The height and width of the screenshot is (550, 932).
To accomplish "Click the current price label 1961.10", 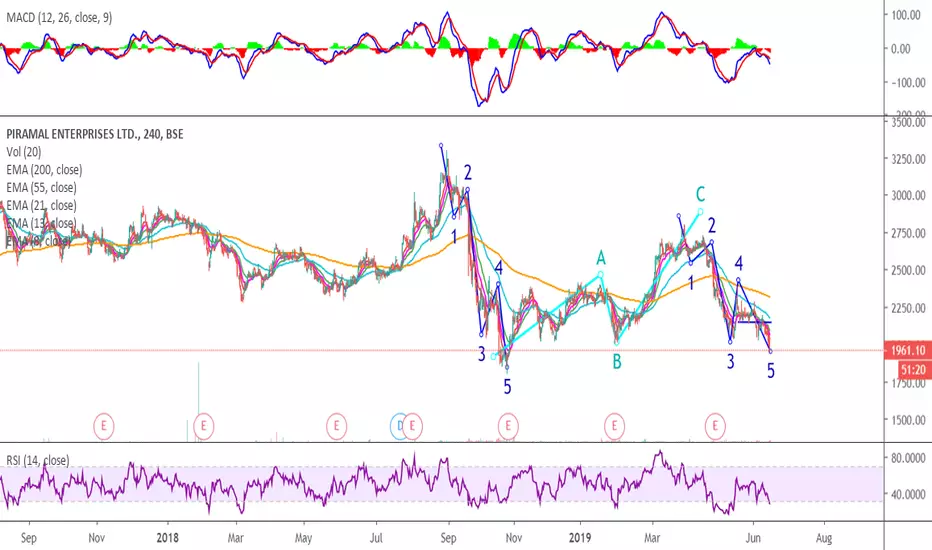I will [x=908, y=350].
